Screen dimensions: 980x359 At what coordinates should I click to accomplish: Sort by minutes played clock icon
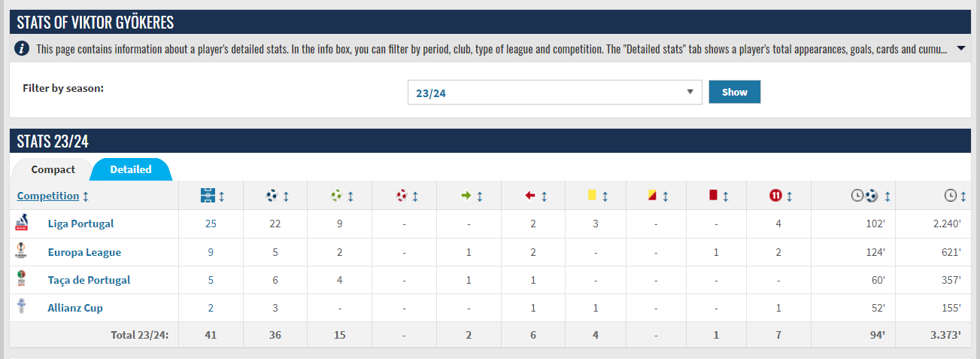tap(951, 196)
